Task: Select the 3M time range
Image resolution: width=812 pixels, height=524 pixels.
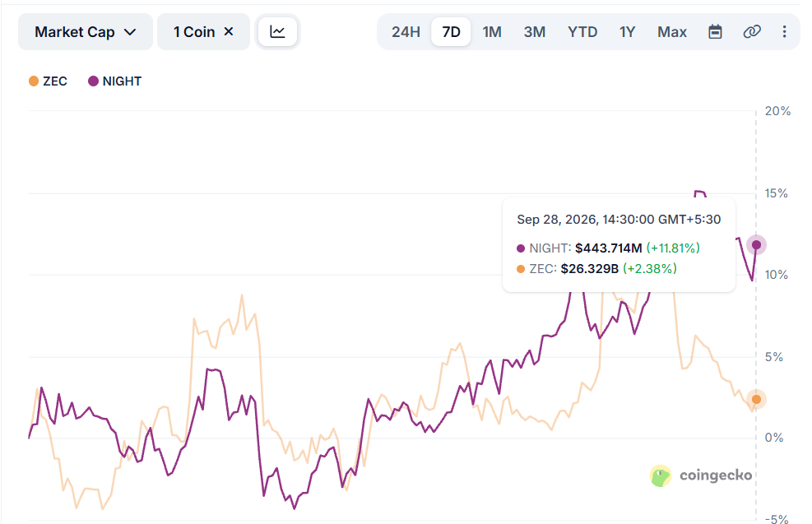Action: (x=535, y=32)
